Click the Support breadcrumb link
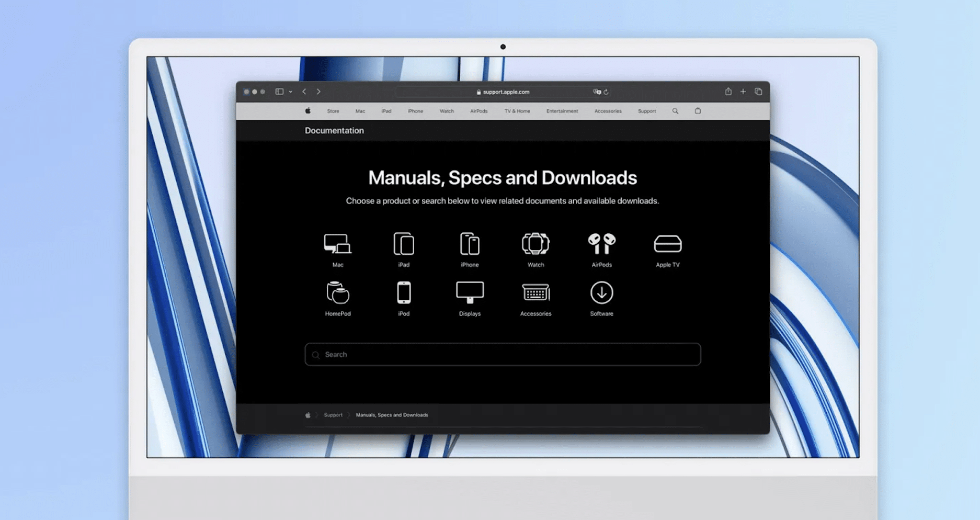The height and width of the screenshot is (520, 980). [x=333, y=415]
